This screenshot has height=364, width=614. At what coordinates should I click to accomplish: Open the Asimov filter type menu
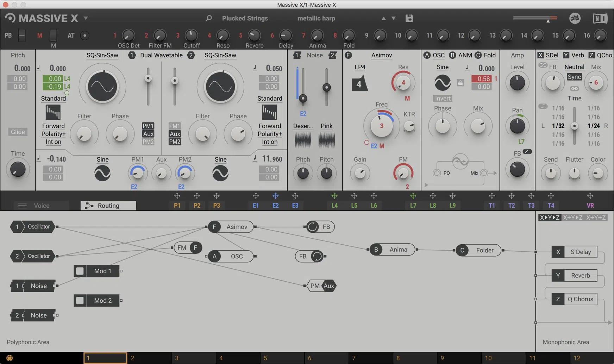pos(381,55)
